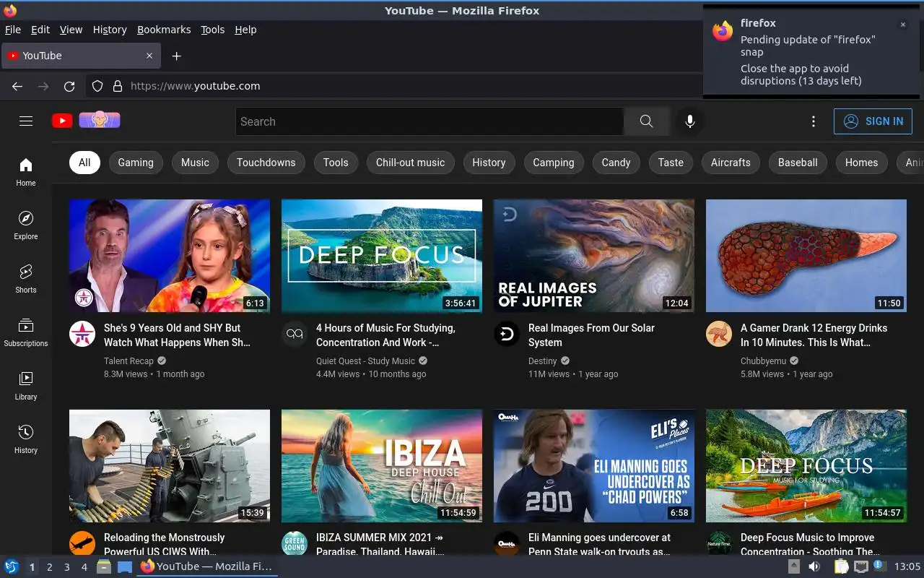Viewport: 924px width, 578px height.
Task: Select the YouTube browser tab
Action: 80,56
